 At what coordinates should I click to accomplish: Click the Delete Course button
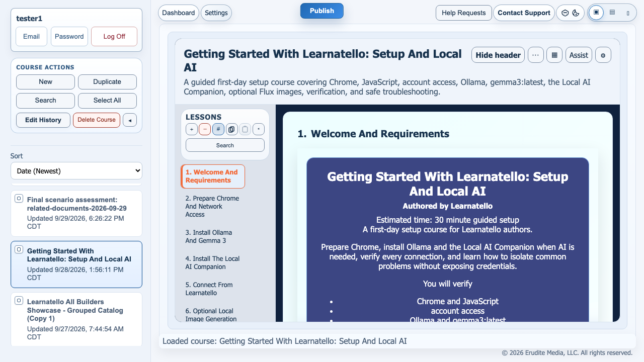click(97, 120)
